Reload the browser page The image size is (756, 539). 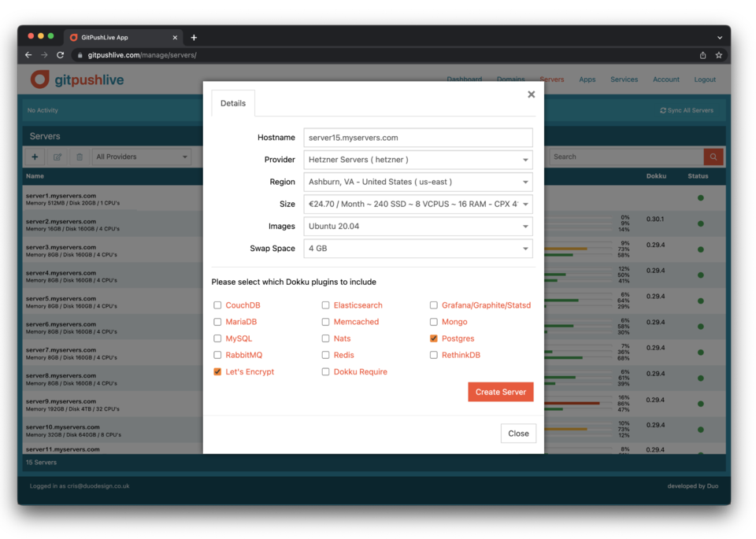61,55
